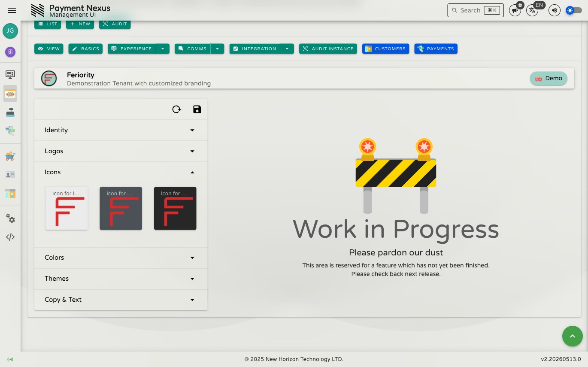Click the Demo chip
The image size is (588, 367).
[x=549, y=79]
